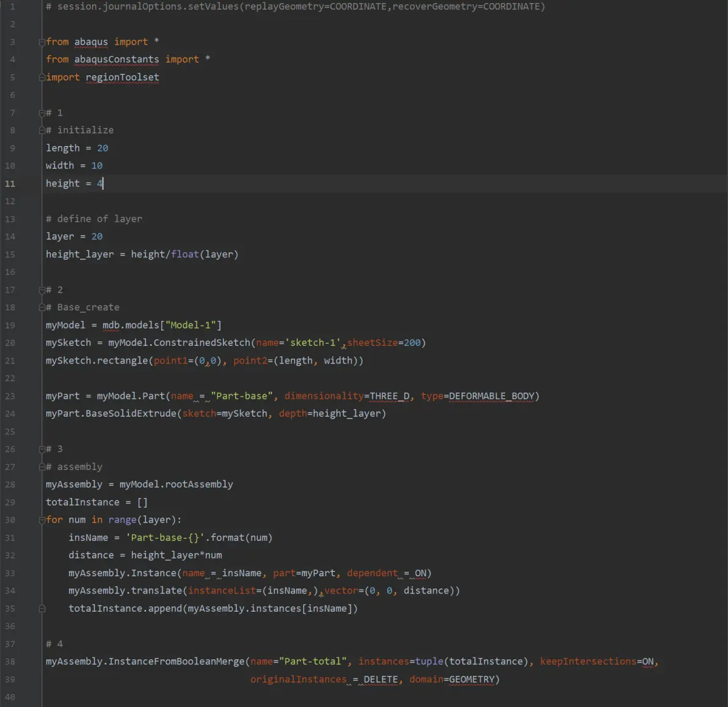This screenshot has width=728, height=707.
Task: Click the 'point2' keyword argument
Action: tap(250, 361)
